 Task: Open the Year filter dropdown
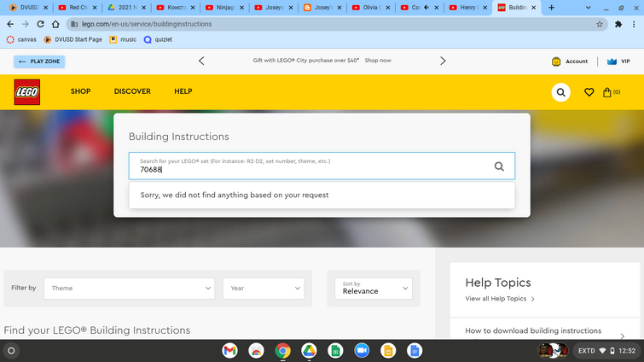click(264, 288)
